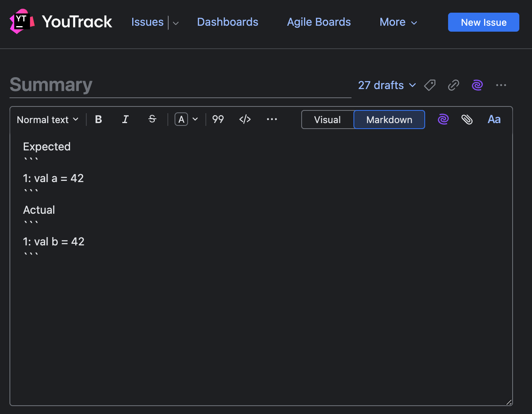Image resolution: width=532 pixels, height=414 pixels.
Task: Open Normal text style dropdown
Action: 47,120
